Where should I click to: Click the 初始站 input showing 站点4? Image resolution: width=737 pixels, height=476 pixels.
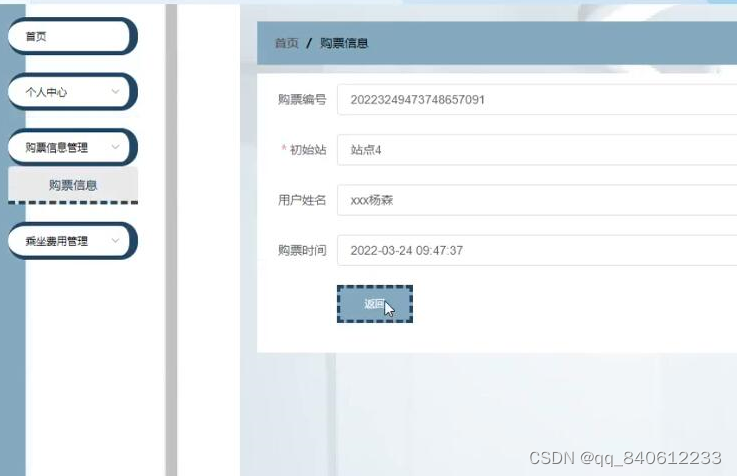tap(537, 150)
